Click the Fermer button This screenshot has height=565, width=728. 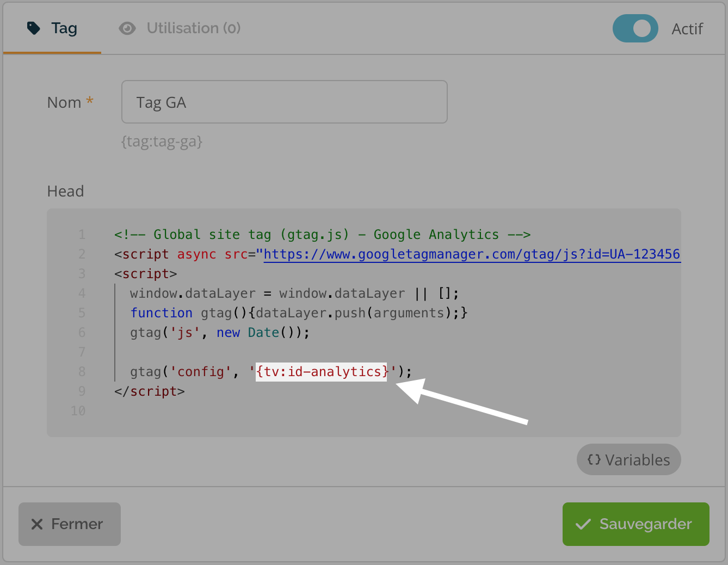click(70, 524)
